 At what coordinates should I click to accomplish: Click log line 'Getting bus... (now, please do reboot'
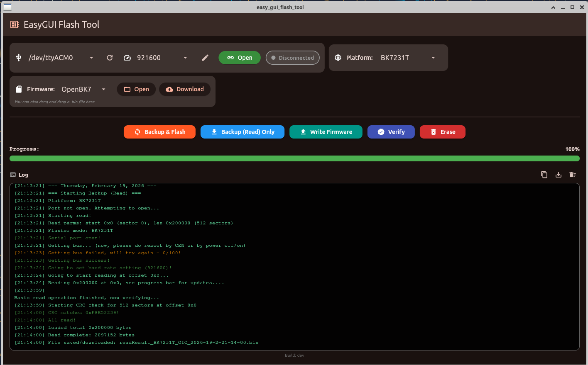click(x=130, y=246)
